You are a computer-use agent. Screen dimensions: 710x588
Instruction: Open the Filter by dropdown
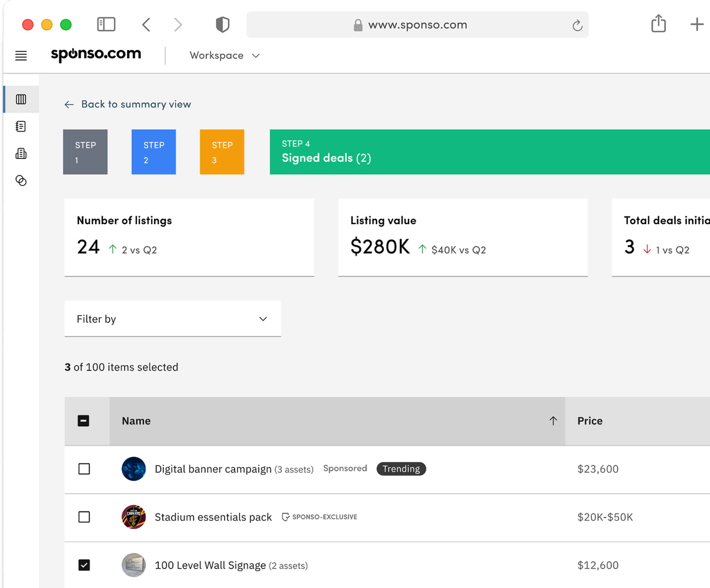pyautogui.click(x=173, y=319)
